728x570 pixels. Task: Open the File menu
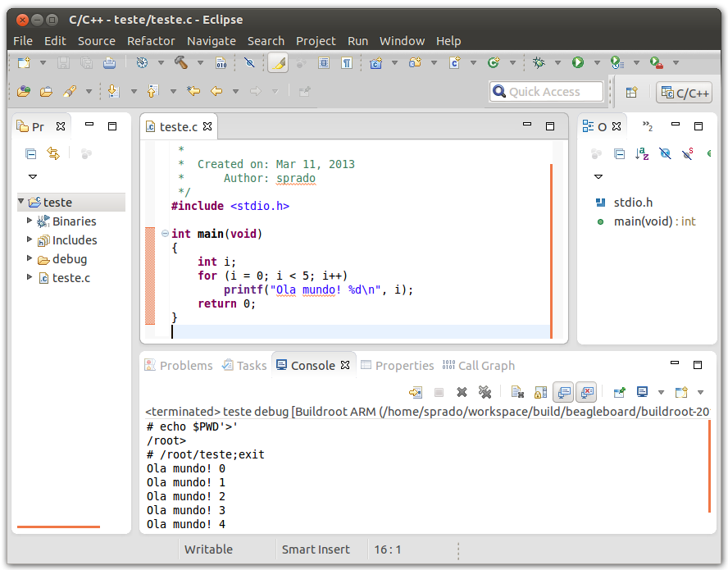[x=23, y=41]
